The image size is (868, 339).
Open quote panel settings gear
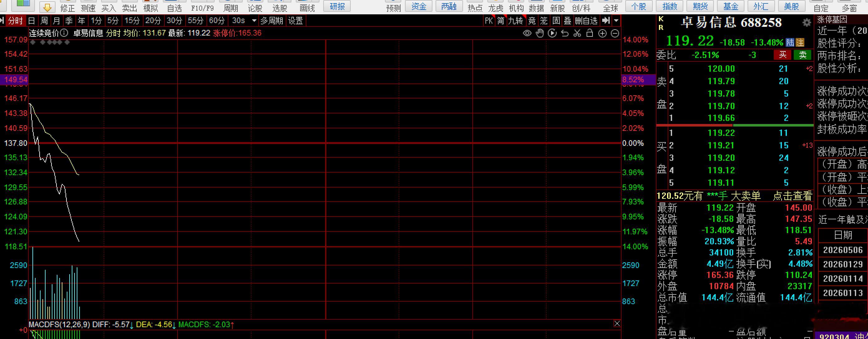806,22
